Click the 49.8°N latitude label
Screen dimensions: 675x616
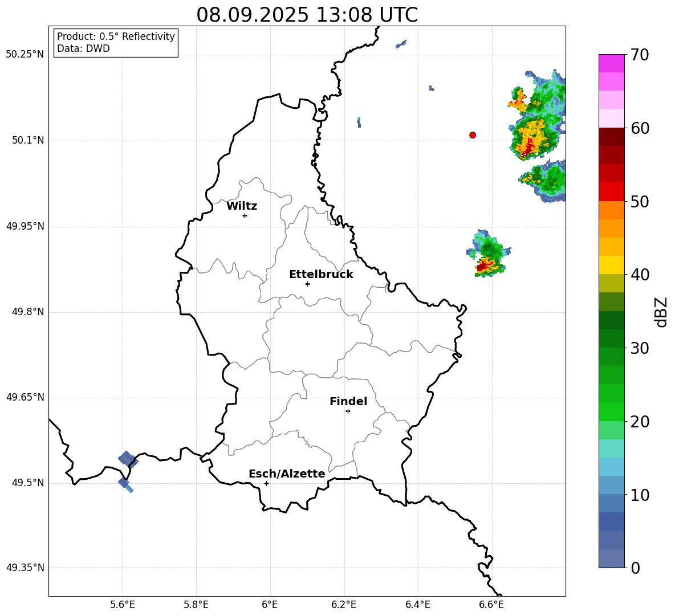tap(29, 312)
